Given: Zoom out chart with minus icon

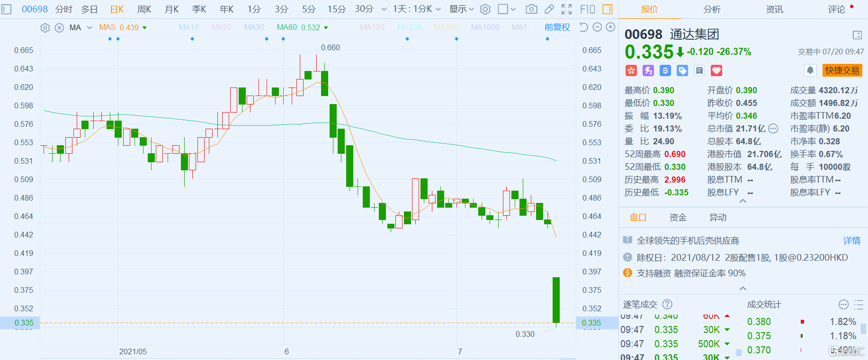Looking at the screenshot, I should [597, 27].
